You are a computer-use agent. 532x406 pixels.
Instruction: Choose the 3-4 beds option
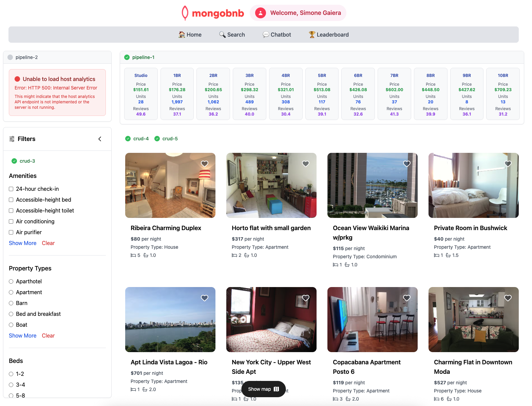point(11,385)
